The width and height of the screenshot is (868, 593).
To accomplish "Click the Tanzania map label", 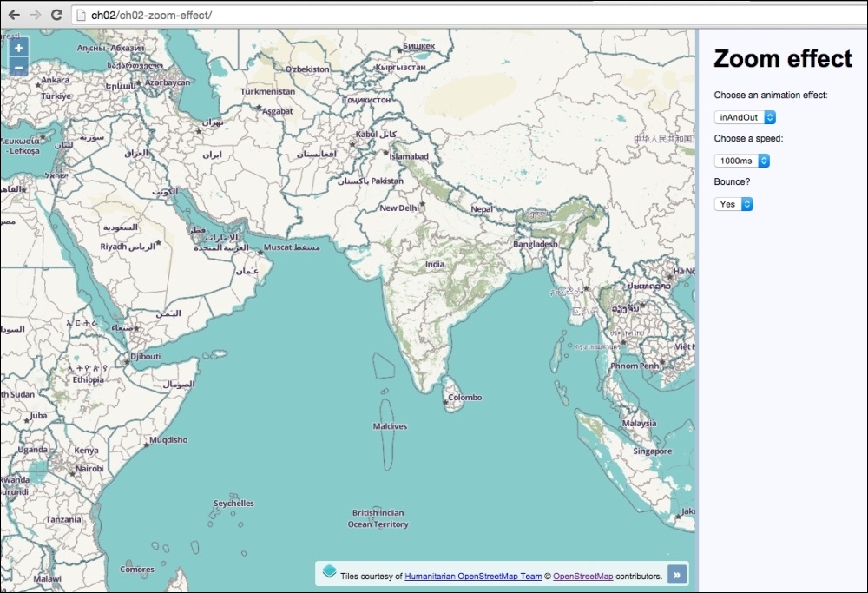I will click(x=63, y=520).
